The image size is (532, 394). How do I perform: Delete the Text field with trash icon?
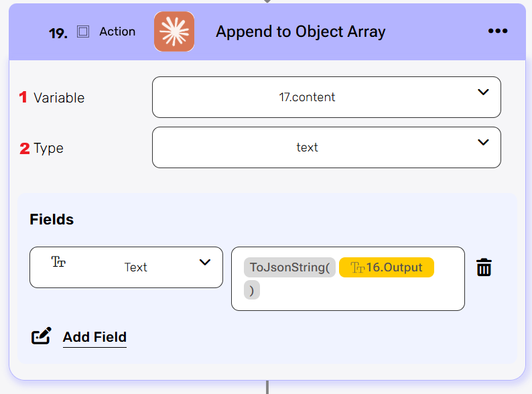pos(484,268)
